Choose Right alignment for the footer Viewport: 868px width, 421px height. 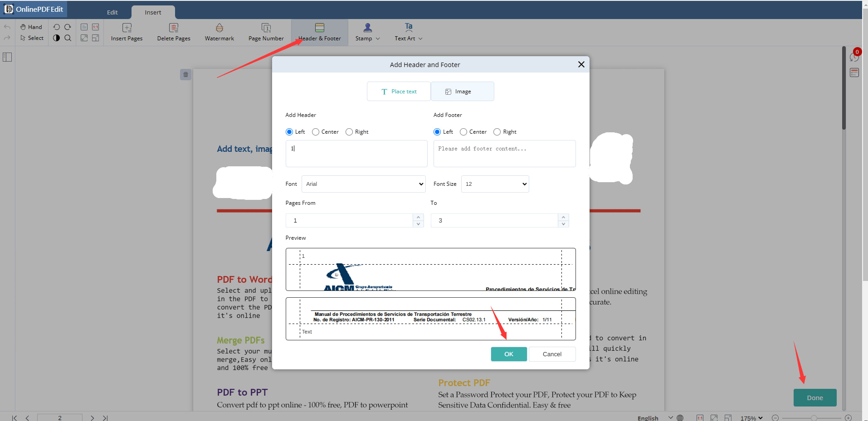pyautogui.click(x=497, y=131)
